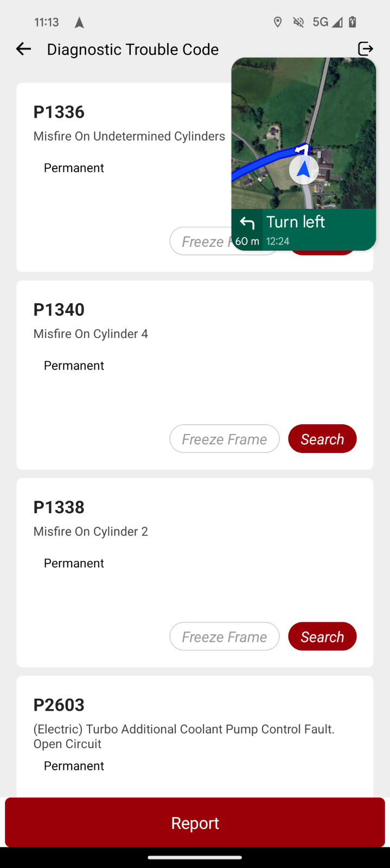
Task: Select the P2603 coolant pump fault
Action: (x=195, y=736)
